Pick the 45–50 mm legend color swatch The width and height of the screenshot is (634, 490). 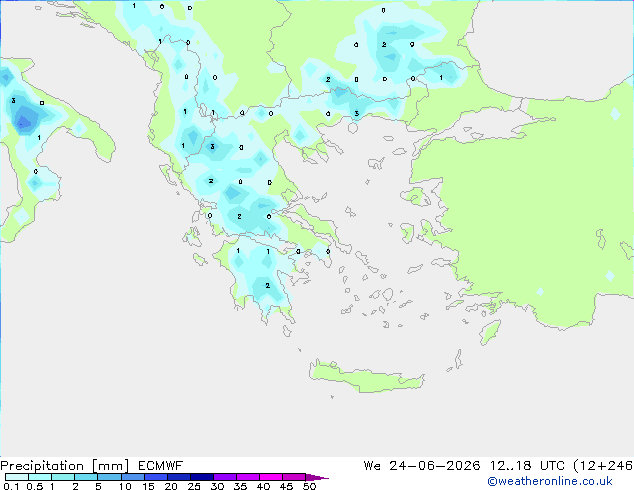point(294,477)
